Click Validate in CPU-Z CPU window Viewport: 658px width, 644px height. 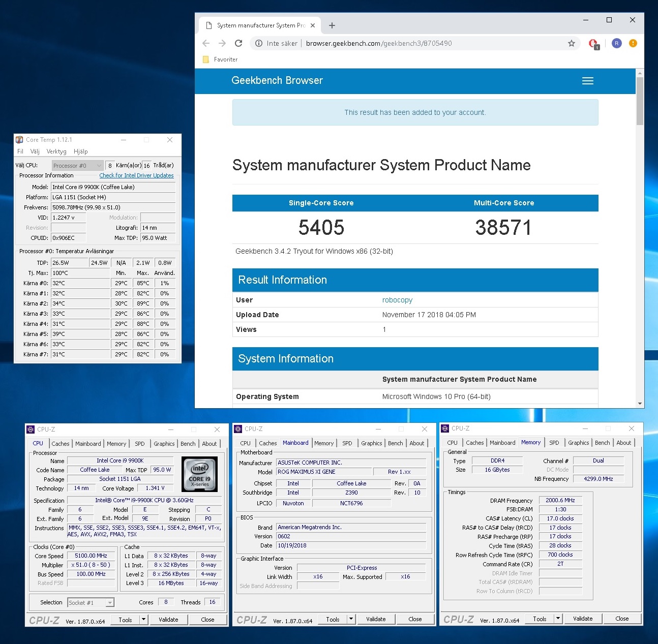(168, 620)
